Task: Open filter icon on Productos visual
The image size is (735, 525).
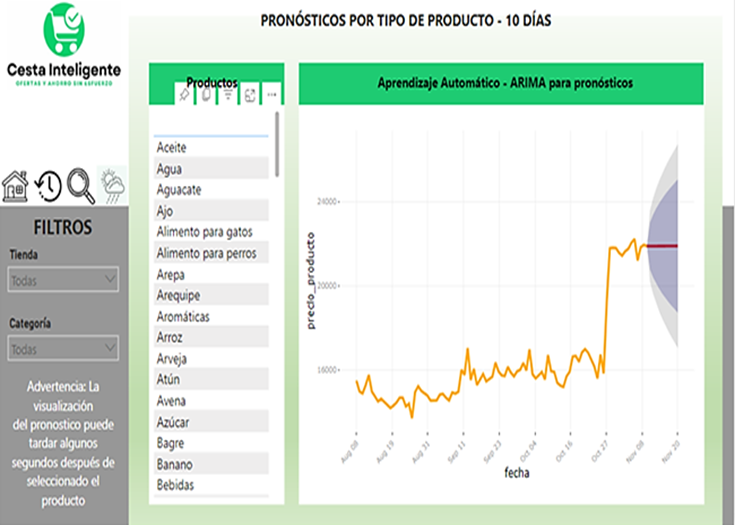Action: click(x=228, y=94)
